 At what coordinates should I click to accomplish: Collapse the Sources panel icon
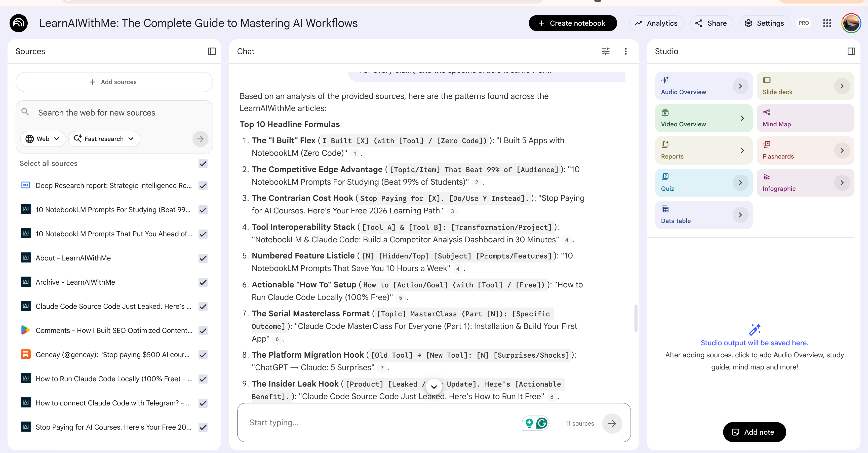pos(212,51)
